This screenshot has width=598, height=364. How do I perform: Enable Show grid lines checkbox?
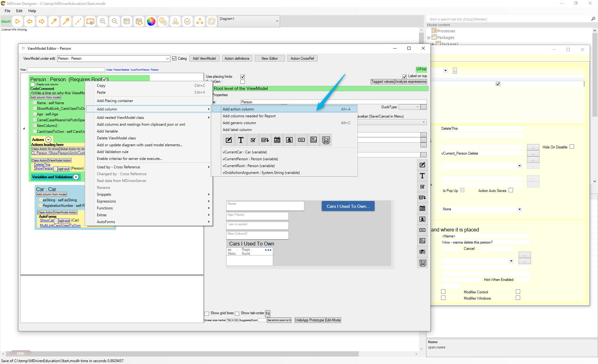point(207,314)
